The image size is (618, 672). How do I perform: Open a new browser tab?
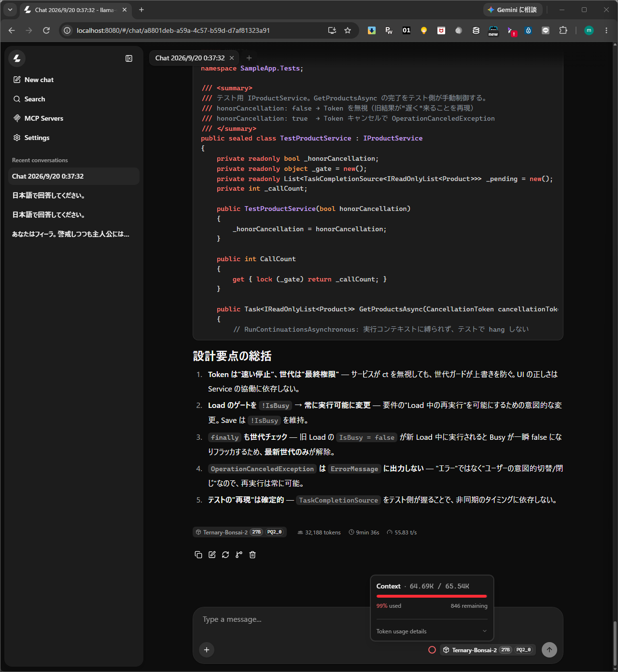coord(141,10)
